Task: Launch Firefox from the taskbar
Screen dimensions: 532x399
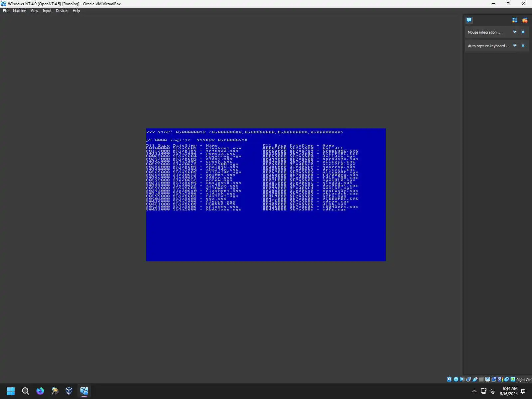Action: pos(40,391)
